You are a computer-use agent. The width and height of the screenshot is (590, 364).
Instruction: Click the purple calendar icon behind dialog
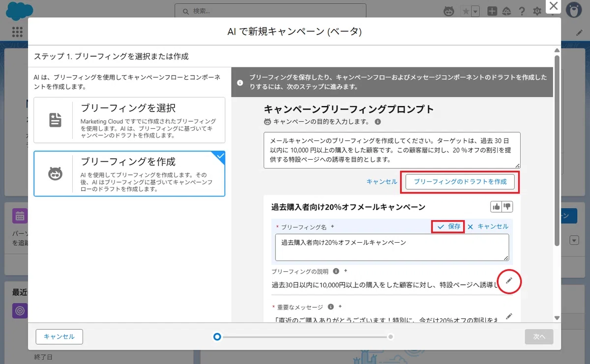click(x=20, y=216)
